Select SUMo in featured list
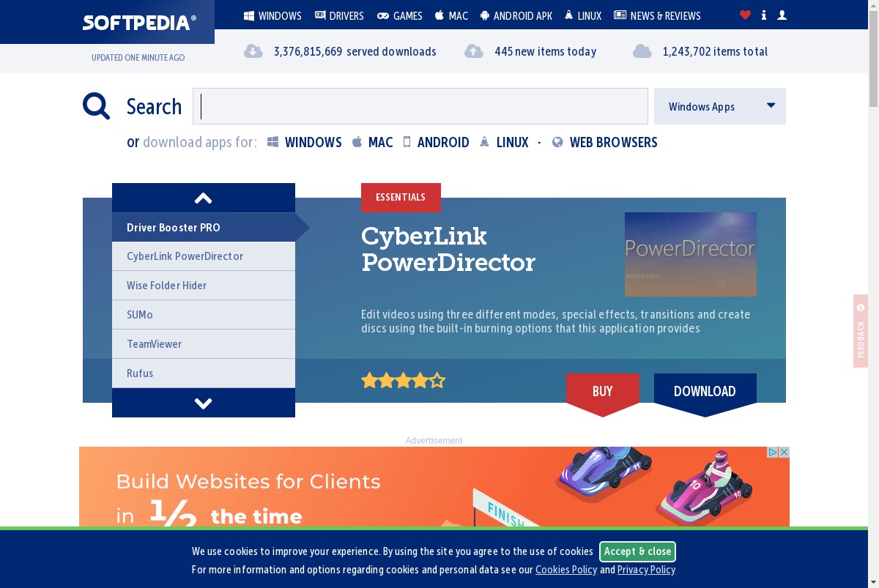 (204, 315)
